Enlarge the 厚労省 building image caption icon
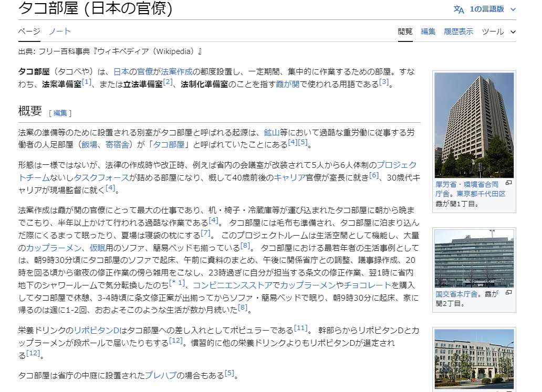Image resolution: width=542 pixels, height=392 pixels. pyautogui.click(x=508, y=183)
